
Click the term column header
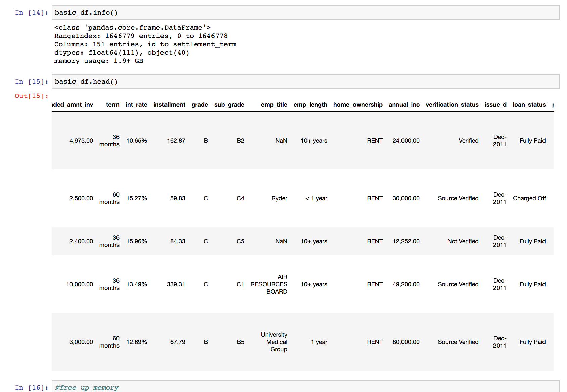(x=112, y=105)
